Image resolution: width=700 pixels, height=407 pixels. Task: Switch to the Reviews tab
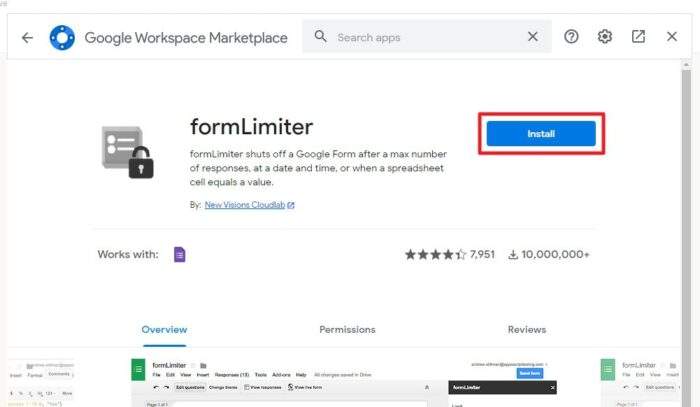(527, 330)
